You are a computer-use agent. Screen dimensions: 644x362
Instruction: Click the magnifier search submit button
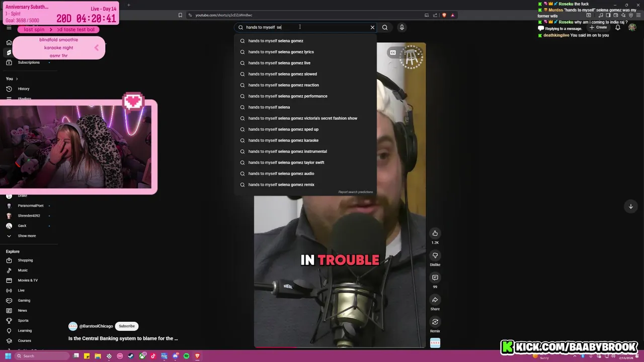pyautogui.click(x=385, y=27)
